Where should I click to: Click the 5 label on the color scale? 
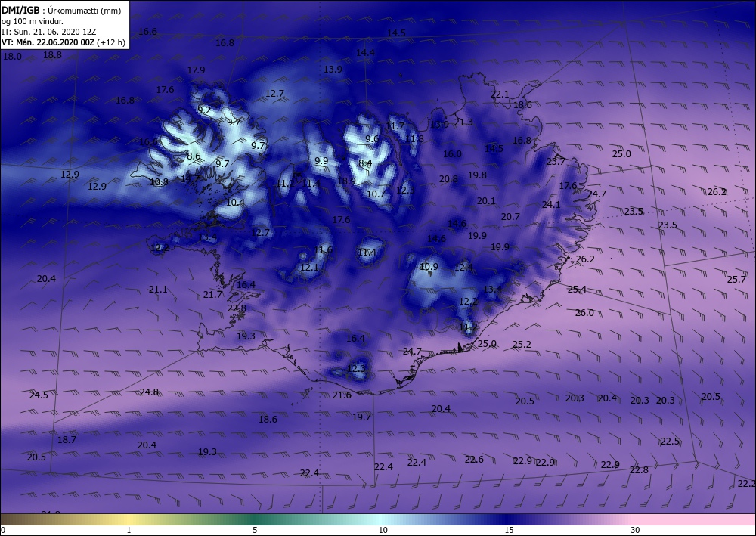255,530
